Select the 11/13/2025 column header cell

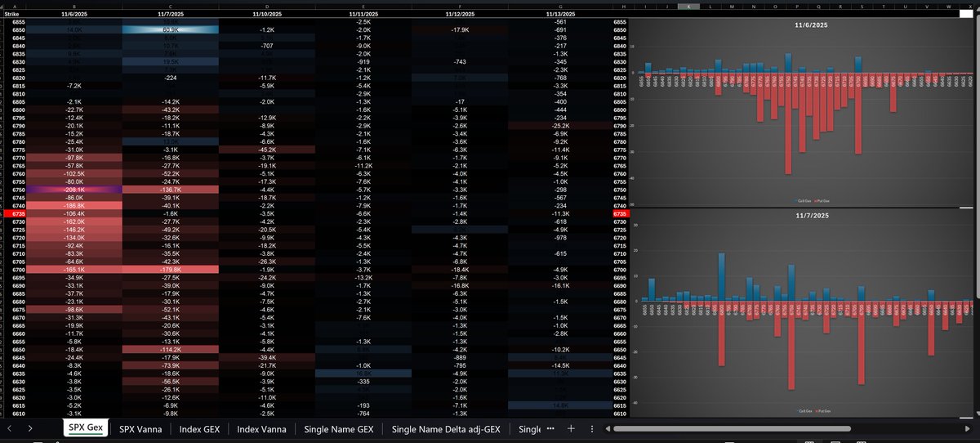coord(559,14)
